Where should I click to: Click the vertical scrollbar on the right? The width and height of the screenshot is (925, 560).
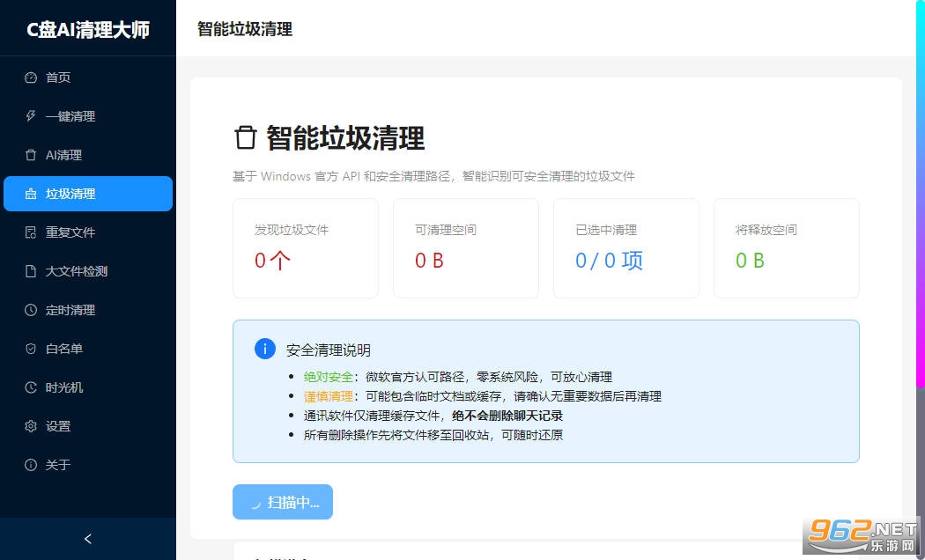tap(921, 195)
